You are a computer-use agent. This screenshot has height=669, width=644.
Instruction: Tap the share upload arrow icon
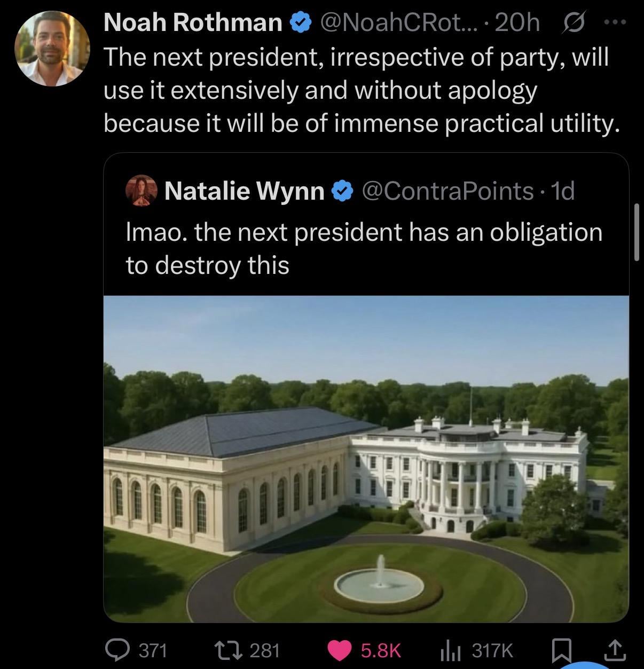(x=614, y=650)
